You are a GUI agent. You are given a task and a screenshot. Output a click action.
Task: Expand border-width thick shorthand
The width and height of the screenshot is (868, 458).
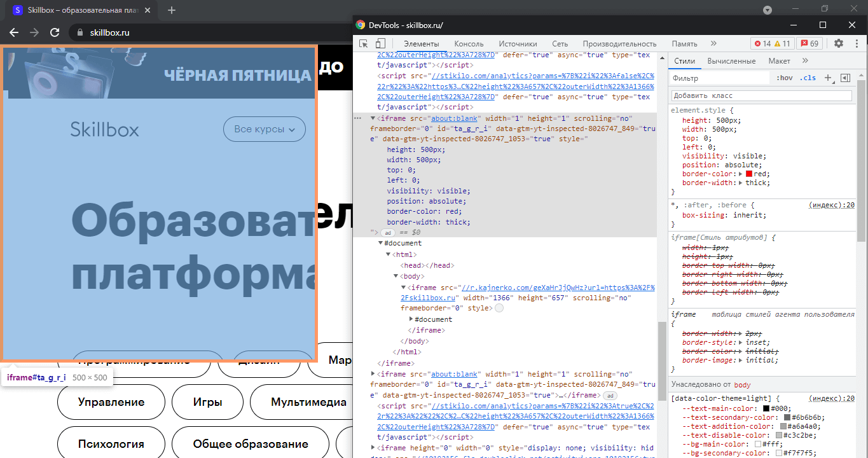(x=741, y=183)
